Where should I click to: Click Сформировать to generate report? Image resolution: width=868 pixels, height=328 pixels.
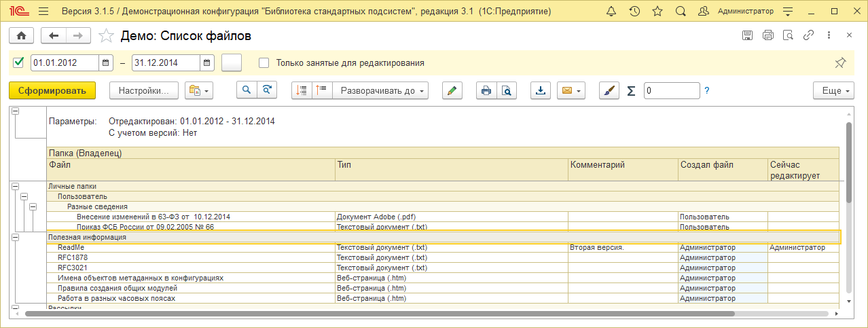pyautogui.click(x=52, y=90)
